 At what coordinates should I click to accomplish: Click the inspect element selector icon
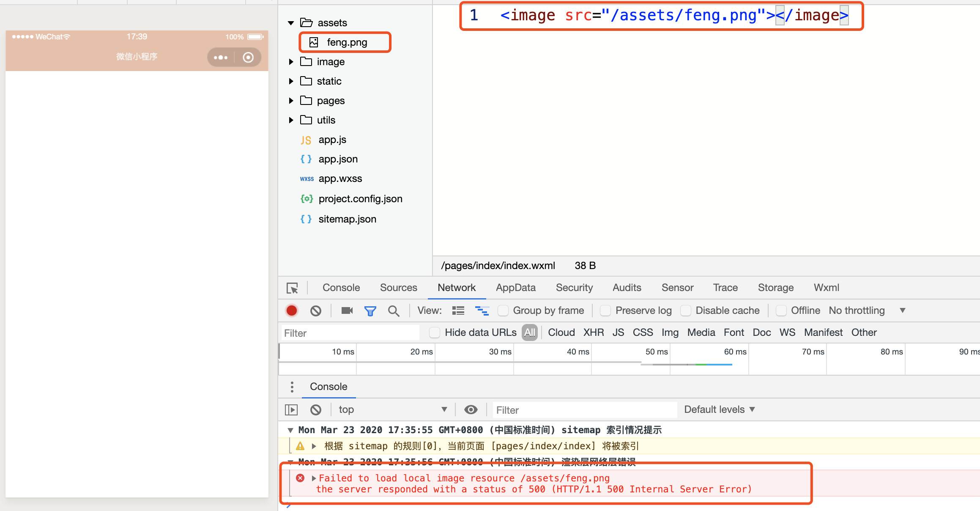click(292, 288)
